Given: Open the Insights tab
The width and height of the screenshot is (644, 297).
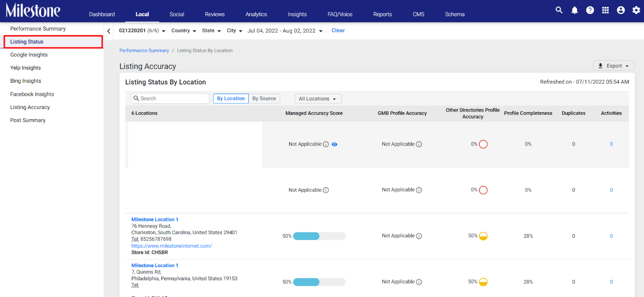Looking at the screenshot, I should [297, 14].
